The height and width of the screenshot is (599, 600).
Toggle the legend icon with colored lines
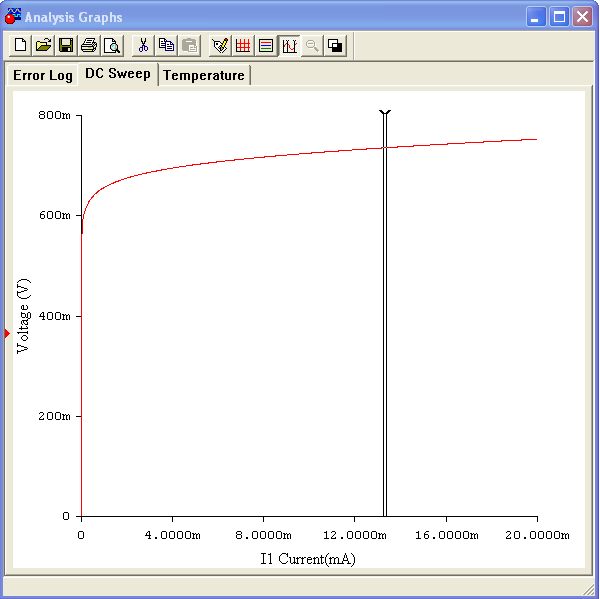coord(266,46)
